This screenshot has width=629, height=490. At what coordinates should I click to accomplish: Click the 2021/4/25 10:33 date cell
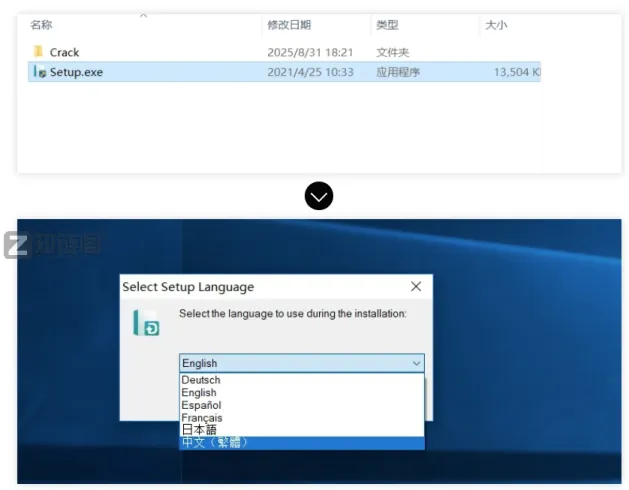pos(310,72)
